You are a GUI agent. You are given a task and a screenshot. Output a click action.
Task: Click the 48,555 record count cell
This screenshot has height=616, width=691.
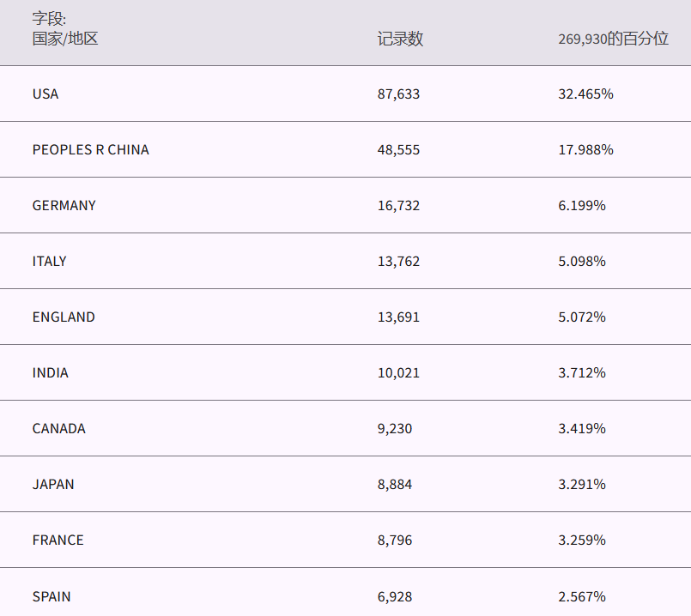tap(398, 149)
